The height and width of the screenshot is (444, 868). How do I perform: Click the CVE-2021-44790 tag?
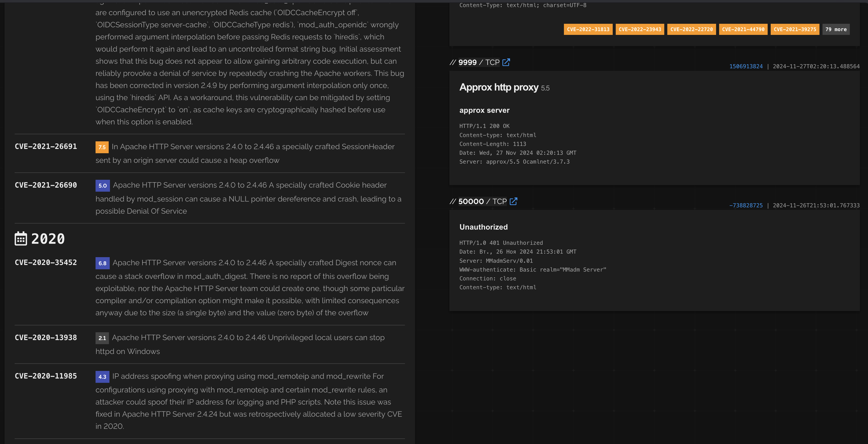pyautogui.click(x=743, y=29)
